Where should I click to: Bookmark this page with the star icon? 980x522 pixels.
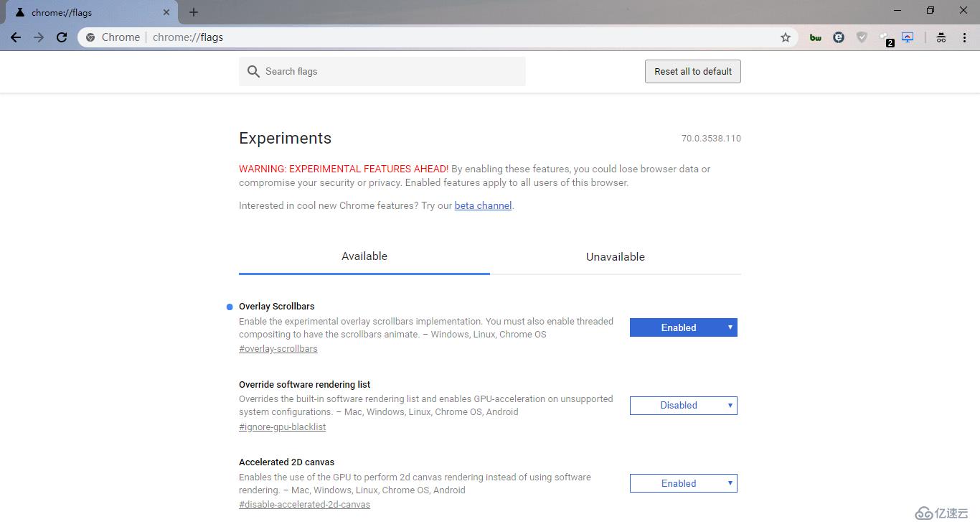786,37
